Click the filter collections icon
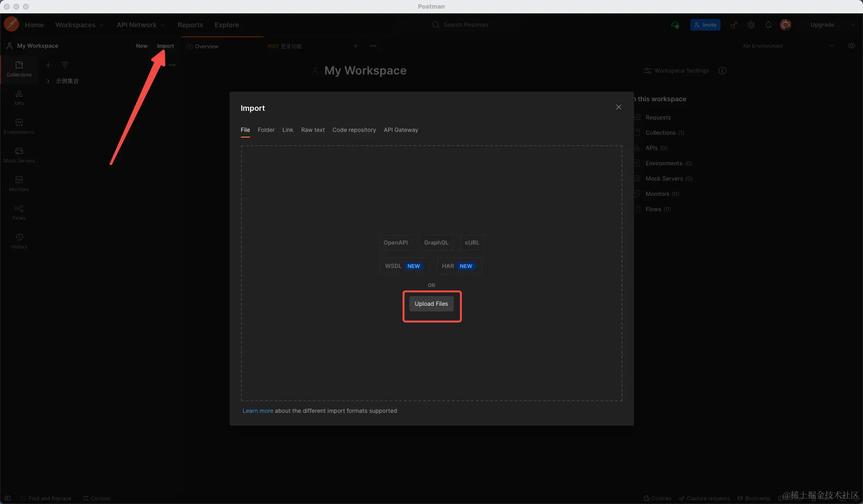This screenshot has width=863, height=504. point(65,65)
